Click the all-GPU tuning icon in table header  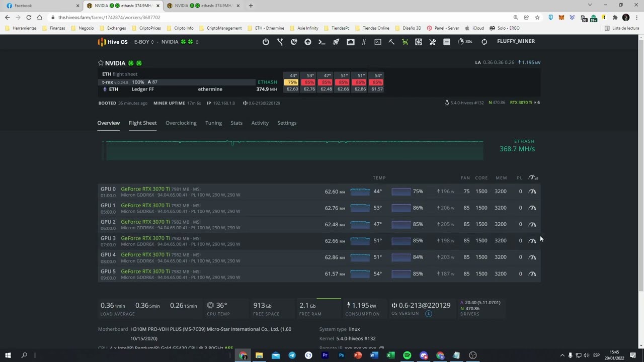click(533, 177)
